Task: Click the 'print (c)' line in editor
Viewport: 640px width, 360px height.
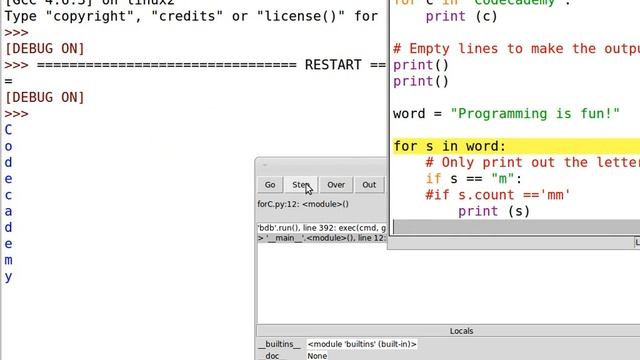Action: (x=462, y=17)
